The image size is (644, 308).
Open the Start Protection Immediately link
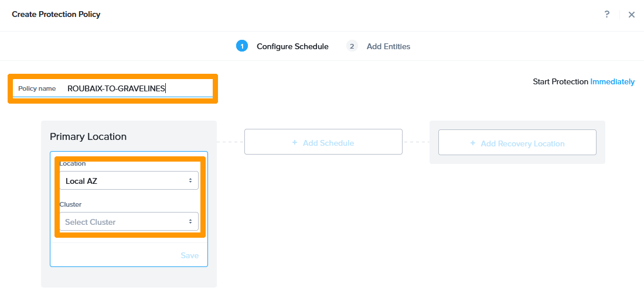612,82
